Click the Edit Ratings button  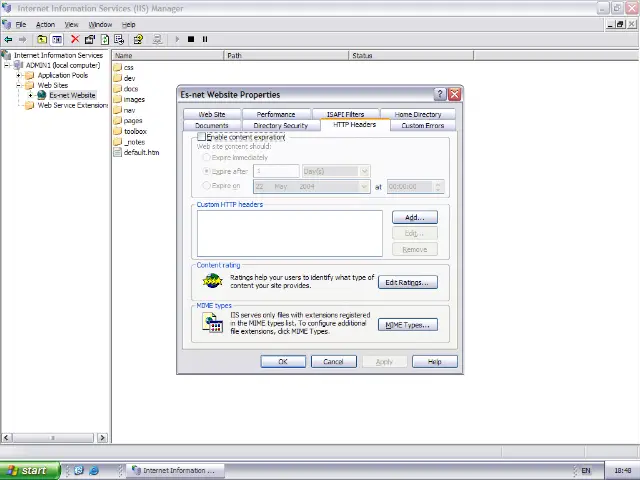408,282
